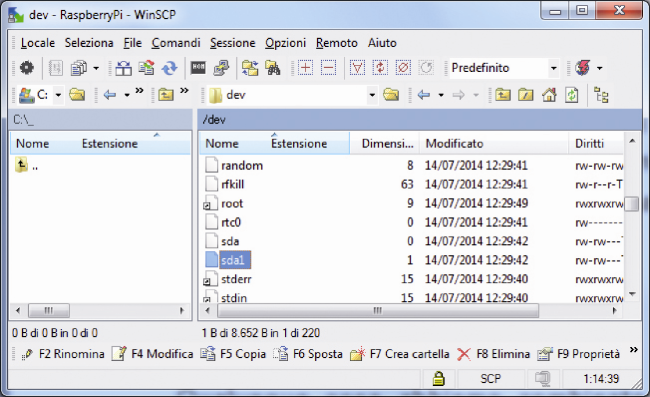Click Unselect Files minus icon
This screenshot has width=650, height=397.
pyautogui.click(x=328, y=68)
